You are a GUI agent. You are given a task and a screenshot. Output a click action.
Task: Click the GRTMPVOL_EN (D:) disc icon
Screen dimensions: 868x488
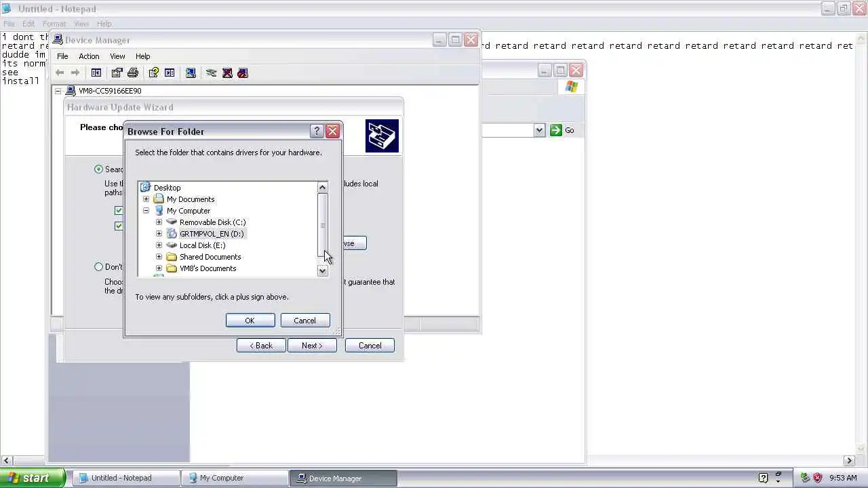click(x=172, y=234)
